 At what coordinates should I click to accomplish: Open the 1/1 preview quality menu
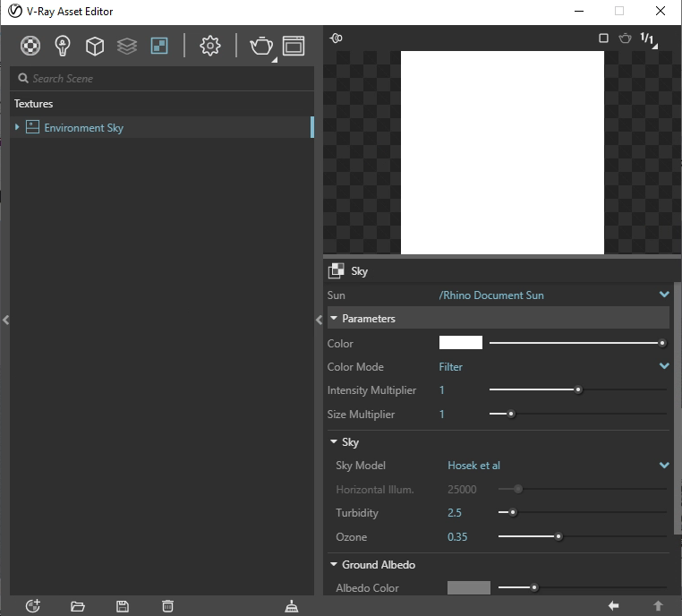click(649, 39)
